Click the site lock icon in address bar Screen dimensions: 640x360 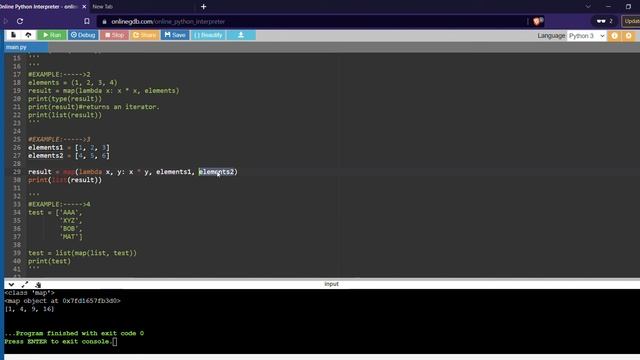(x=104, y=22)
